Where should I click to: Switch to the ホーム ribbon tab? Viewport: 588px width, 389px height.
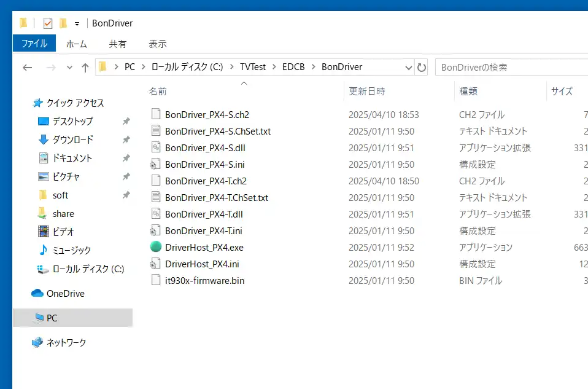point(77,44)
